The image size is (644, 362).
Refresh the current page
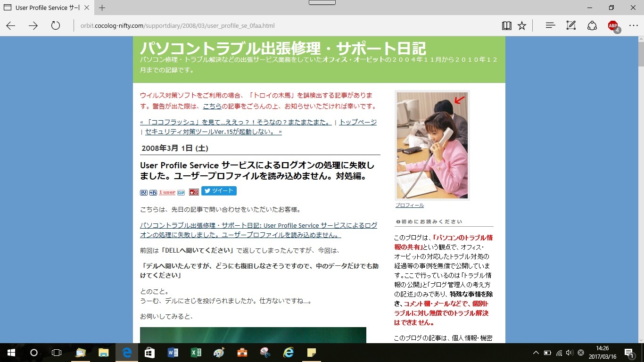(x=56, y=25)
